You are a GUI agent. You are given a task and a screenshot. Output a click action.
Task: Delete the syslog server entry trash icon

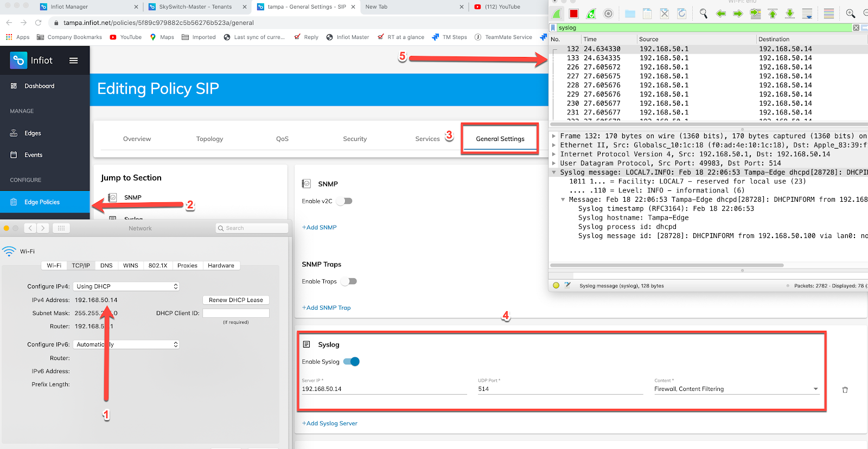(x=845, y=390)
